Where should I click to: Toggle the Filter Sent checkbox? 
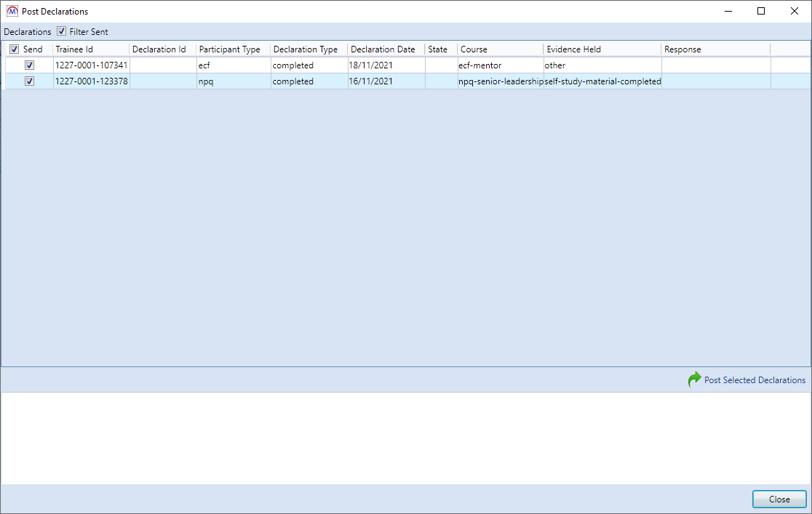tap(61, 31)
